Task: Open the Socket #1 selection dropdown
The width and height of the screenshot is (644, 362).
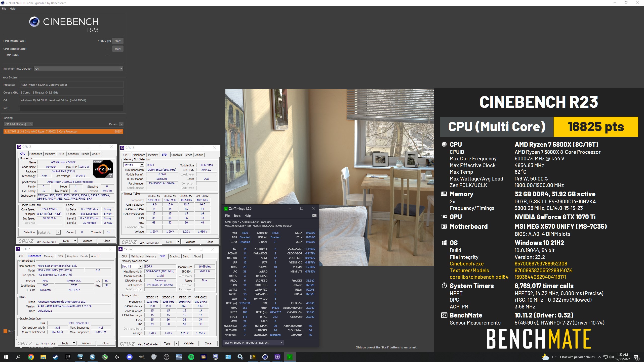Action: (x=49, y=233)
